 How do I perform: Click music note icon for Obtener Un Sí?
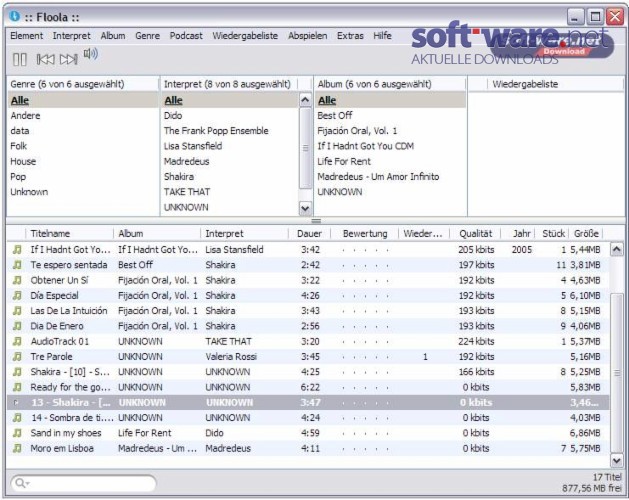click(17, 280)
